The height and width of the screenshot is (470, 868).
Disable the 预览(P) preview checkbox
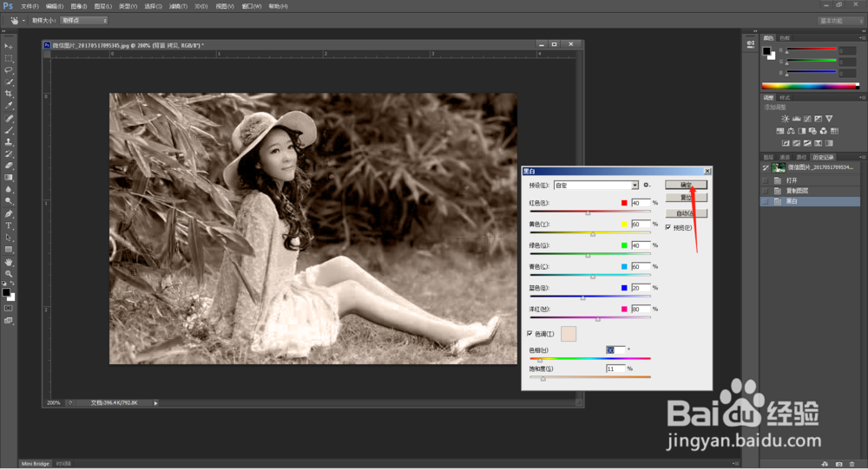[x=668, y=227]
